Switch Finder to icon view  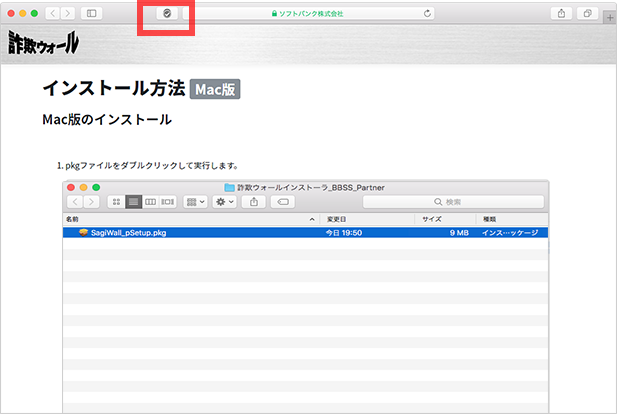(116, 202)
